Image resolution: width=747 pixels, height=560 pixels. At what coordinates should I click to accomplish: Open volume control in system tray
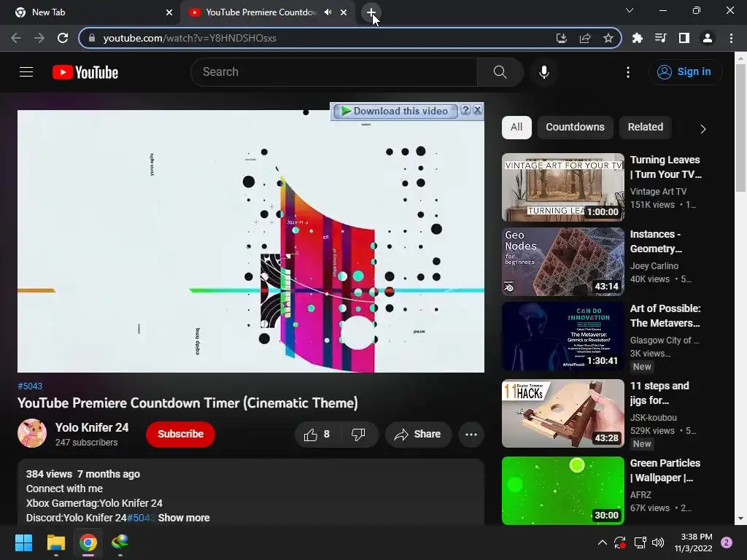tap(658, 542)
